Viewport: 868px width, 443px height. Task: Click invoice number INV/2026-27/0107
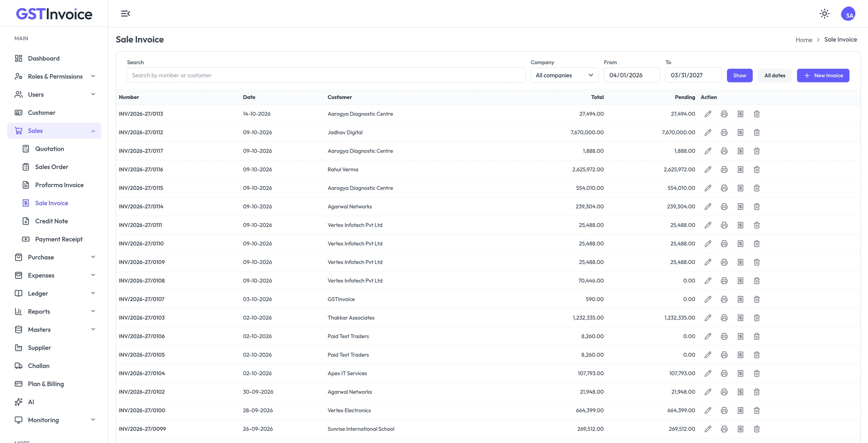coord(141,299)
